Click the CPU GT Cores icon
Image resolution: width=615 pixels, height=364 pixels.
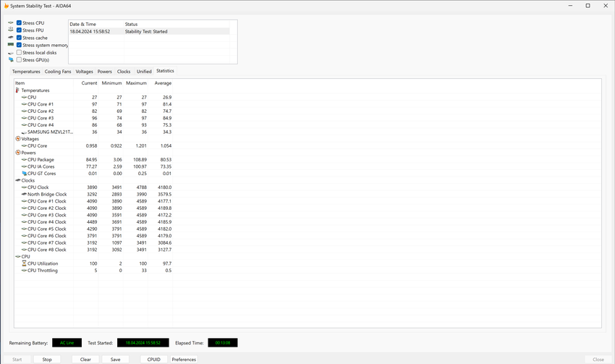click(24, 174)
